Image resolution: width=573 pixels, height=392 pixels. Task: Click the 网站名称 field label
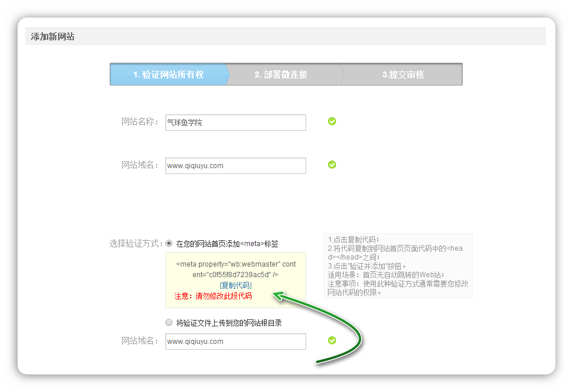click(140, 122)
